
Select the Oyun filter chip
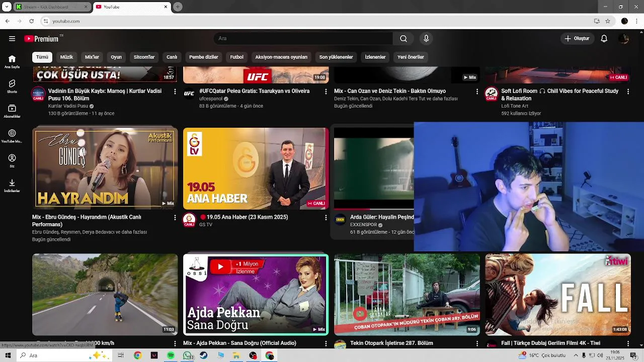(116, 57)
